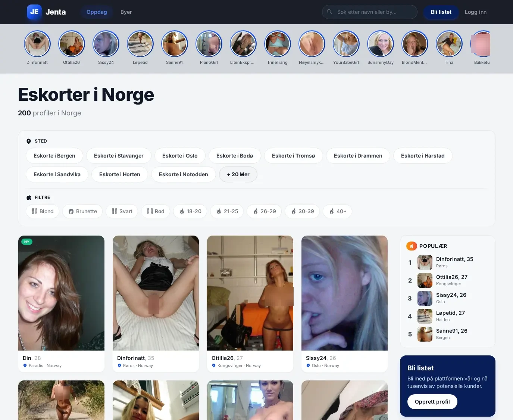The height and width of the screenshot is (420, 513).
Task: Choose the Eskorte i Tromsø chip
Action: coord(294,156)
